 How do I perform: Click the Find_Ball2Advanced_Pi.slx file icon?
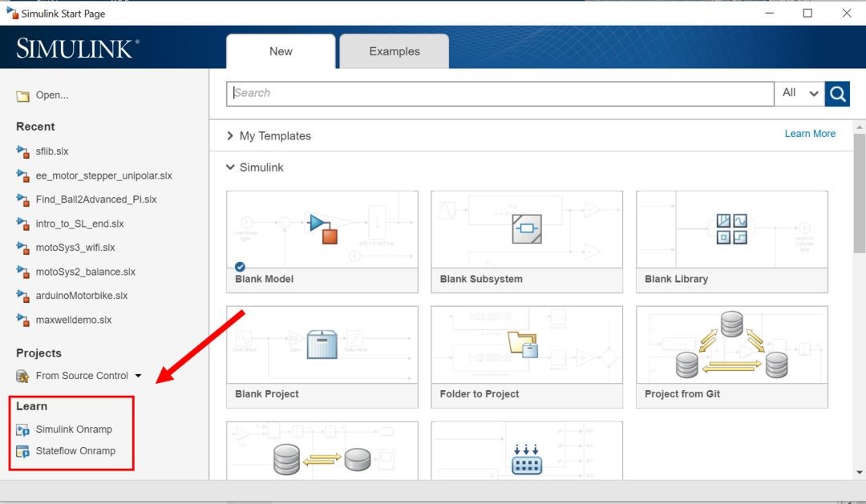[x=22, y=200]
